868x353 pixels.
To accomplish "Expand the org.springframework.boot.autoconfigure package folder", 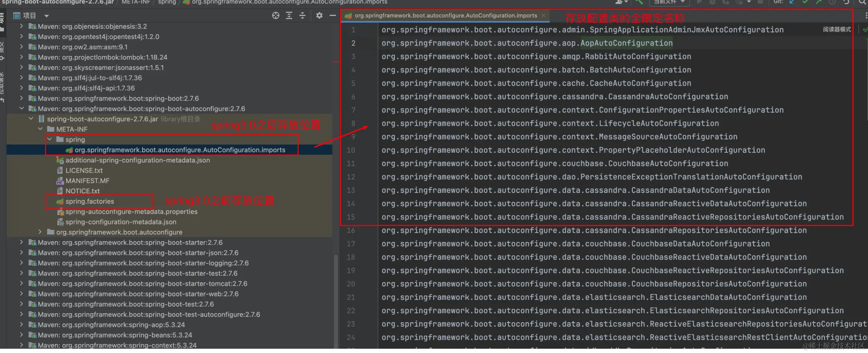I will 40,232.
